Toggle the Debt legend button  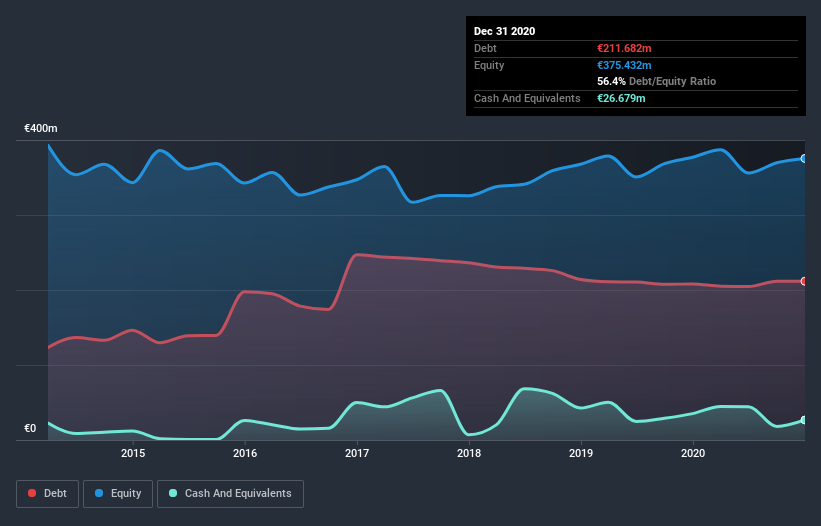pyautogui.click(x=47, y=494)
